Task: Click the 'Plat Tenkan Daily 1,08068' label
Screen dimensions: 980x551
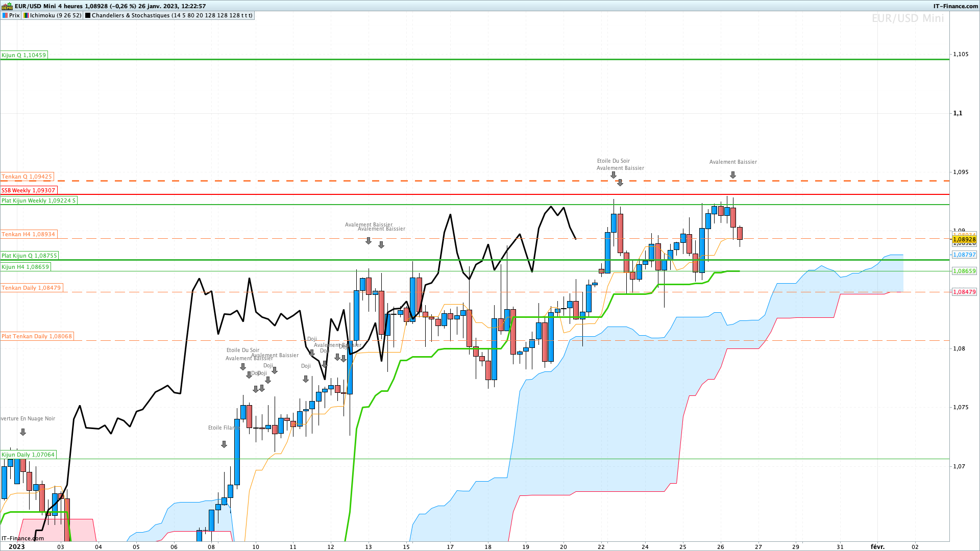Action: 37,336
